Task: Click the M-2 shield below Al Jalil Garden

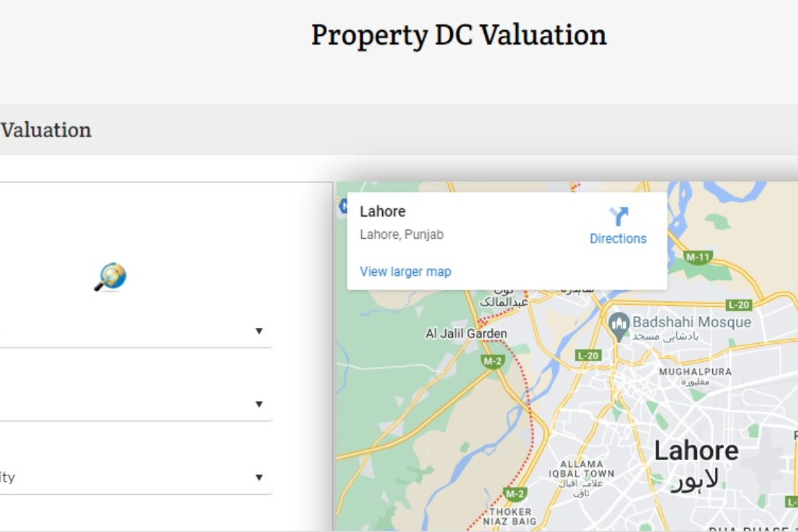Action: coord(493,361)
